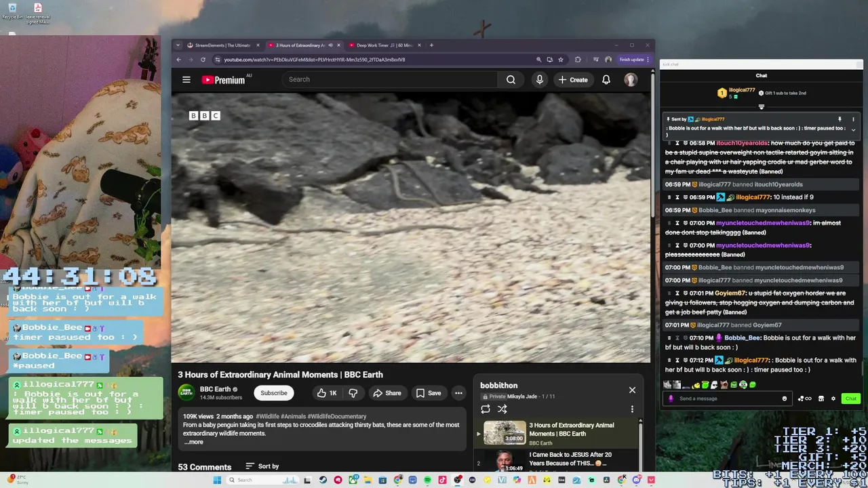The image size is (868, 488).
Task: Open the chat shop icon
Action: 821,399
